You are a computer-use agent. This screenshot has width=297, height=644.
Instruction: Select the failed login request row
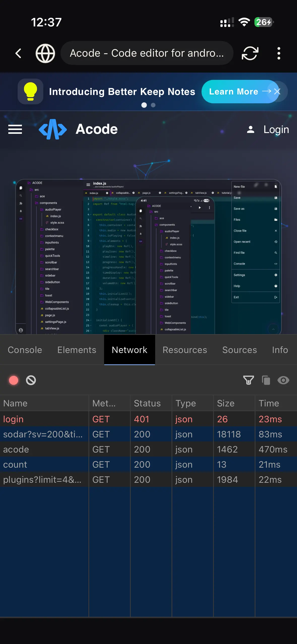pyautogui.click(x=44, y=419)
